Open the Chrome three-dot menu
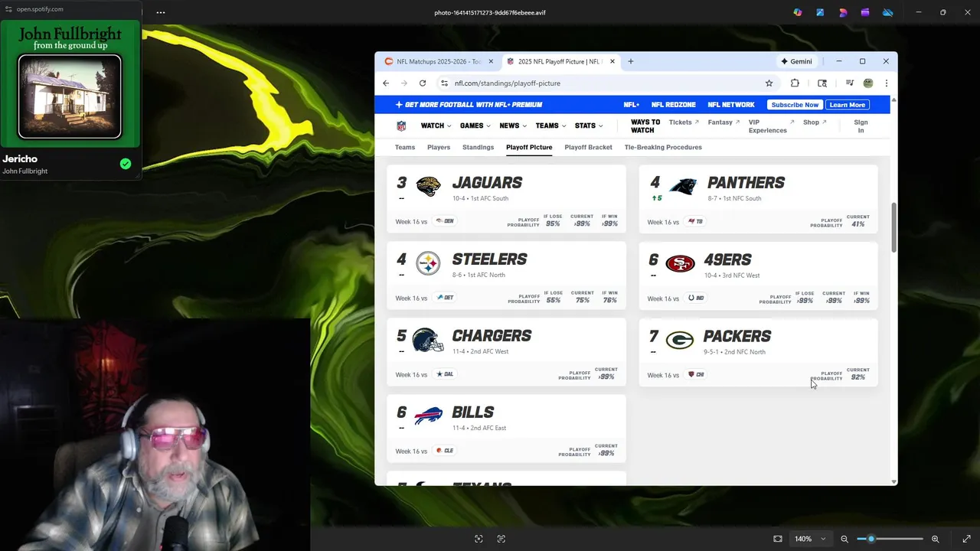This screenshot has height=551, width=980. pyautogui.click(x=886, y=83)
